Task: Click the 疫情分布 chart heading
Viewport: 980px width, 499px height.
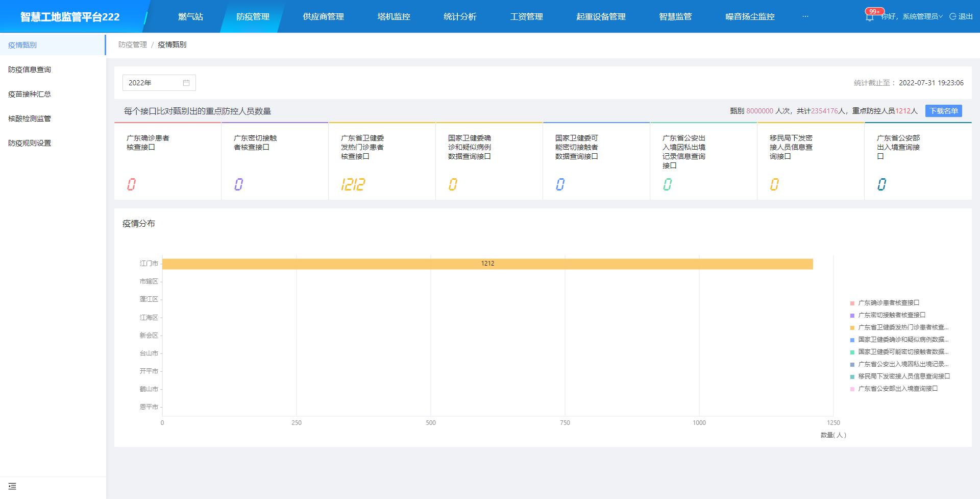Action: tap(139, 224)
